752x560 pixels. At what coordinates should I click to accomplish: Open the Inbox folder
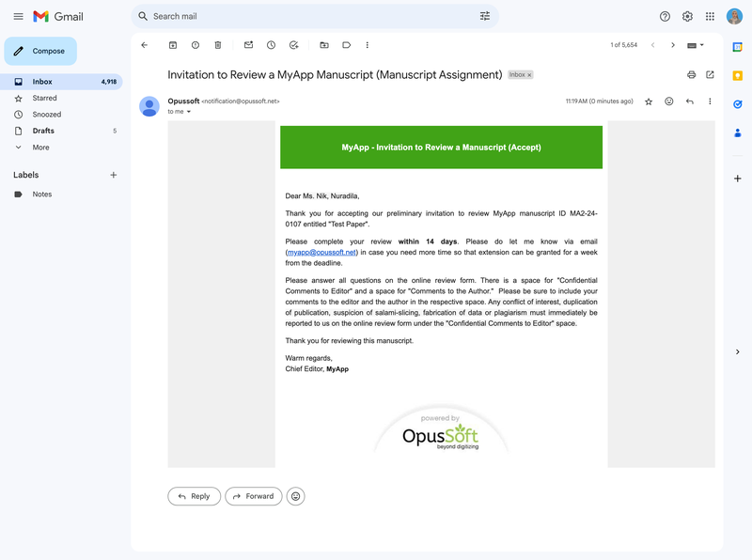click(61, 82)
